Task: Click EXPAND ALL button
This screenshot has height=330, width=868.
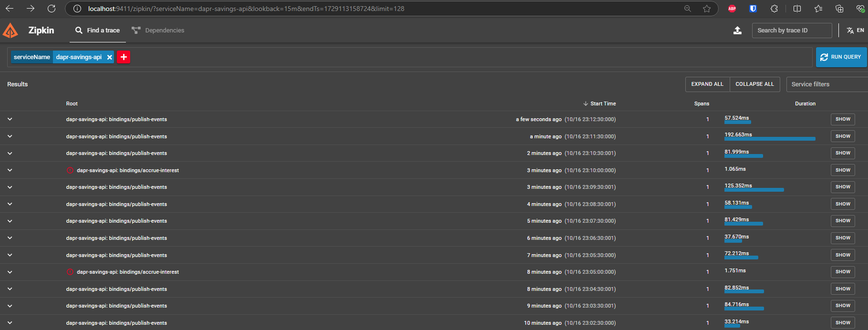Action: pos(707,84)
